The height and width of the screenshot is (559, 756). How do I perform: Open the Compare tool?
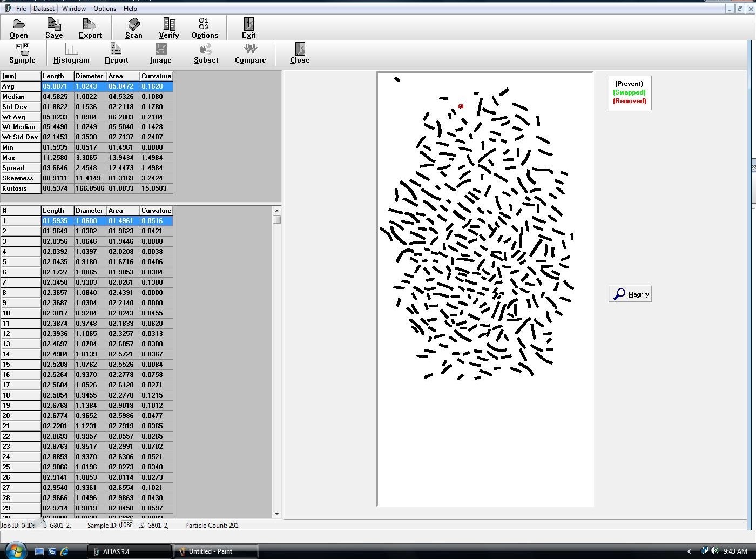pos(250,53)
